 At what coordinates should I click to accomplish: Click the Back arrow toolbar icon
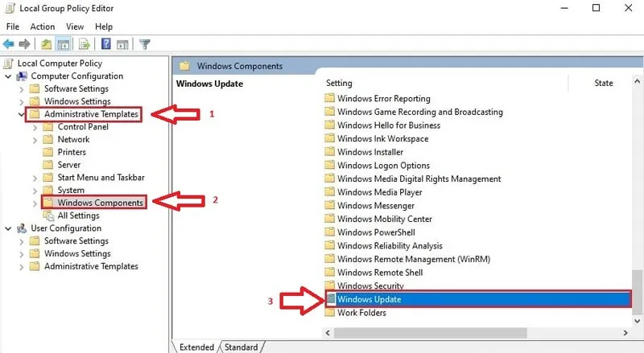9,44
